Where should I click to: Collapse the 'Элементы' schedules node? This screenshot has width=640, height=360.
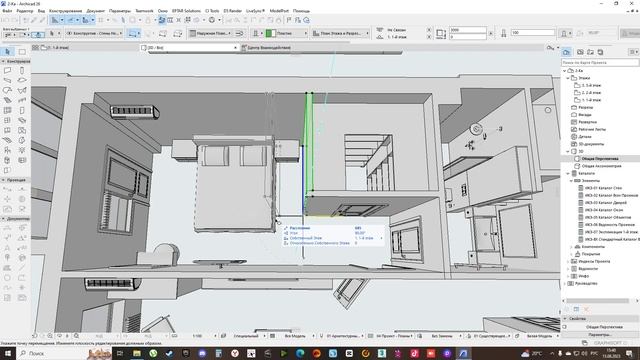[x=571, y=181]
